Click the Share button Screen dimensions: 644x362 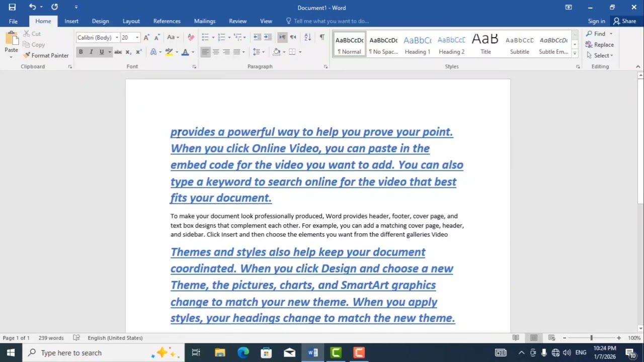(x=624, y=21)
